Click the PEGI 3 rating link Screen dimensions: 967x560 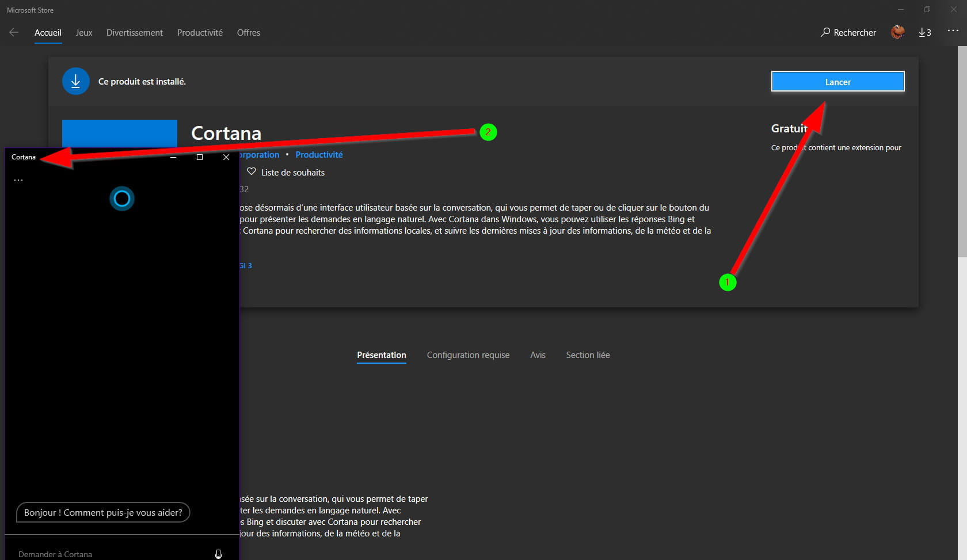(246, 265)
